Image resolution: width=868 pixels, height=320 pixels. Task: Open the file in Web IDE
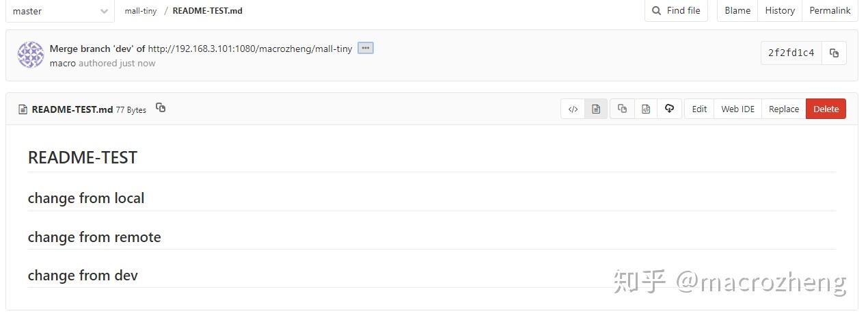(x=738, y=109)
